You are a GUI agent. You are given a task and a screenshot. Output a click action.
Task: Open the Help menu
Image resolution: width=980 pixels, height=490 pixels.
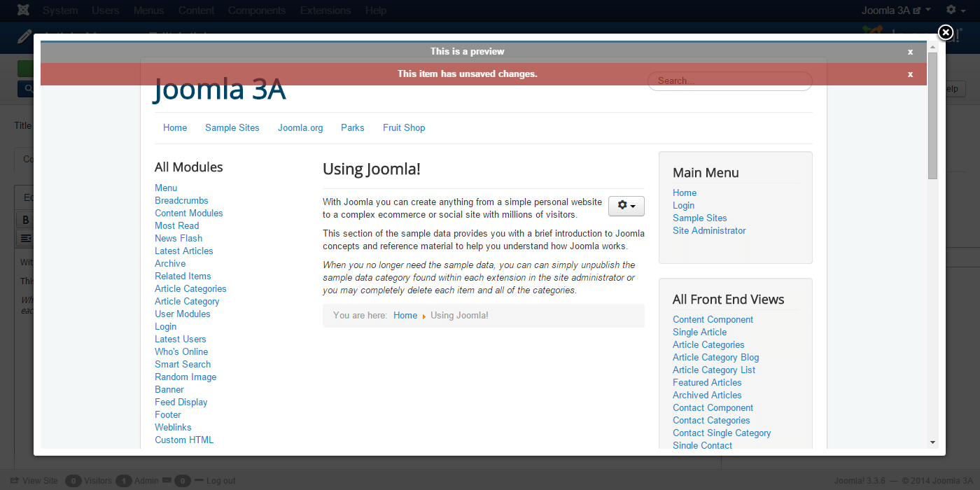(x=376, y=10)
